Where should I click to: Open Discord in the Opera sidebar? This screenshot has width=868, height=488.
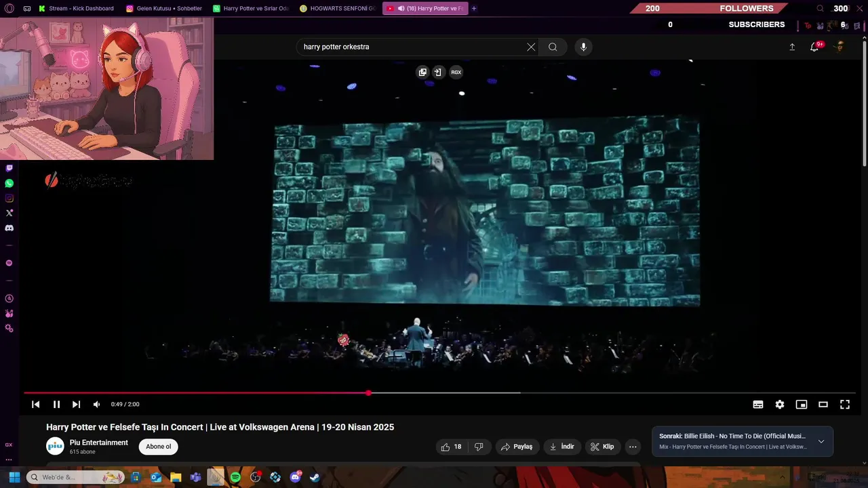9,228
